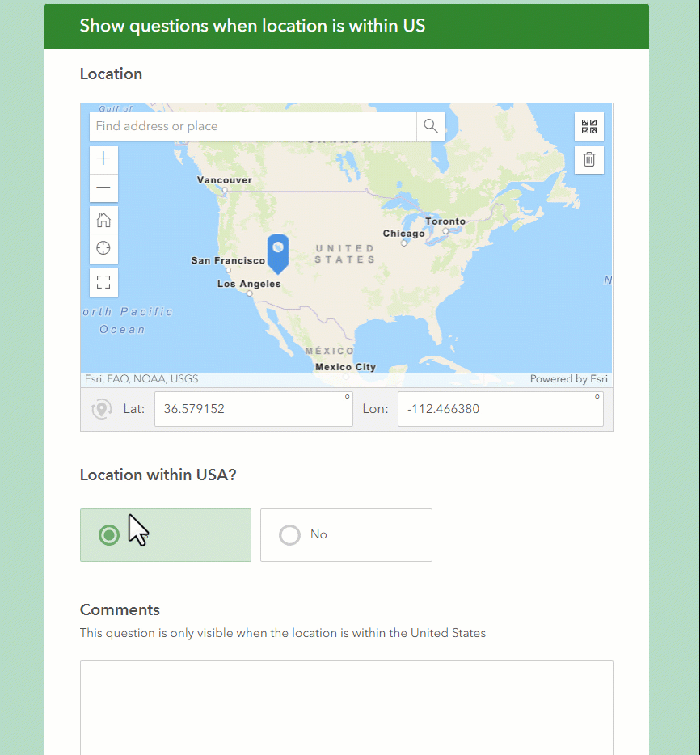Click the Toronto label on the map
Image resolution: width=700 pixels, height=755 pixels.
pyautogui.click(x=445, y=221)
